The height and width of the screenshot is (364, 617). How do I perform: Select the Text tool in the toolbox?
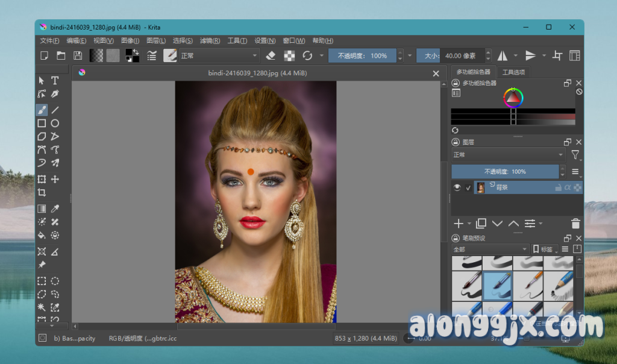[x=55, y=80]
